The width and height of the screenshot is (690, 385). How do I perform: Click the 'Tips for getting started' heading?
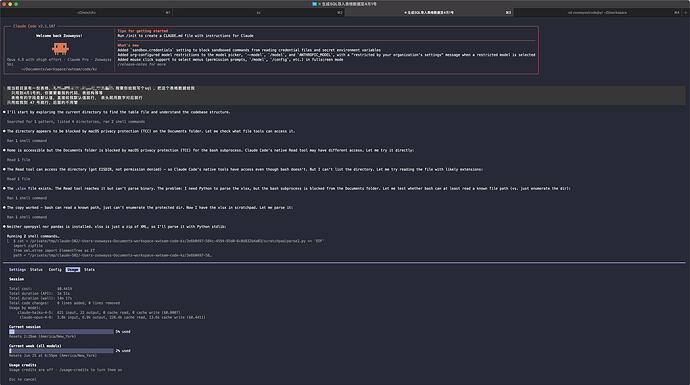coord(143,31)
